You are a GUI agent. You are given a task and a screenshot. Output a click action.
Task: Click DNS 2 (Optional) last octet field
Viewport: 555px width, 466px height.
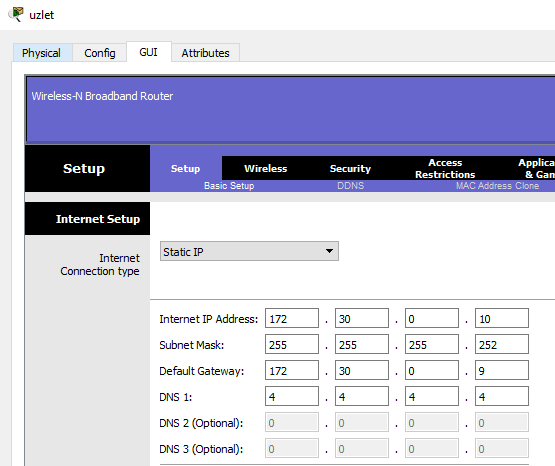click(x=502, y=422)
